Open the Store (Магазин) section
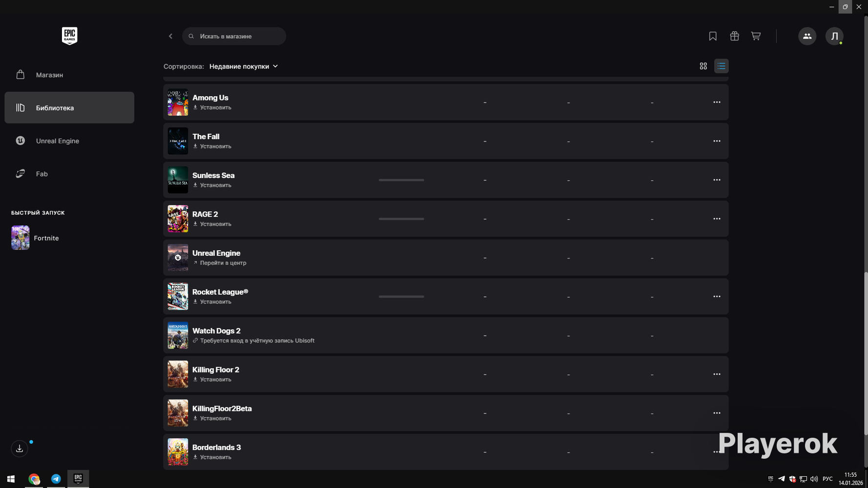This screenshot has height=488, width=868. click(x=69, y=75)
